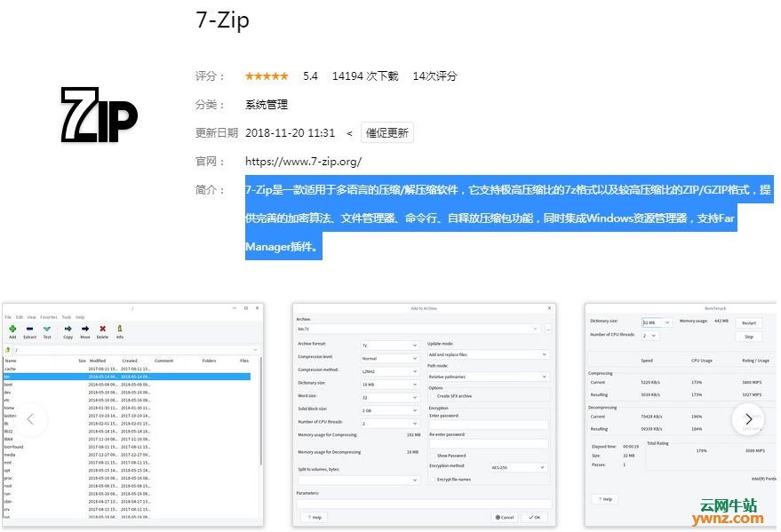The width and height of the screenshot is (781, 532).
Task: Close the Add to Archive dialog screenshot
Action: 549,308
